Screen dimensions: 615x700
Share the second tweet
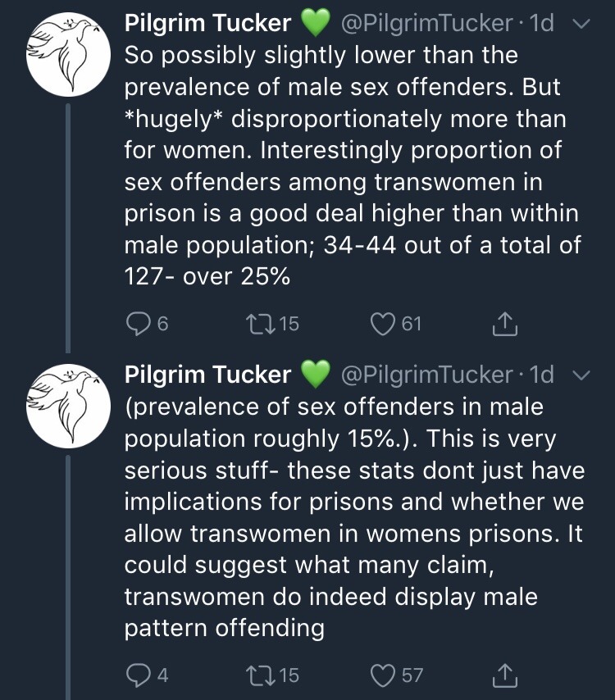(x=505, y=675)
